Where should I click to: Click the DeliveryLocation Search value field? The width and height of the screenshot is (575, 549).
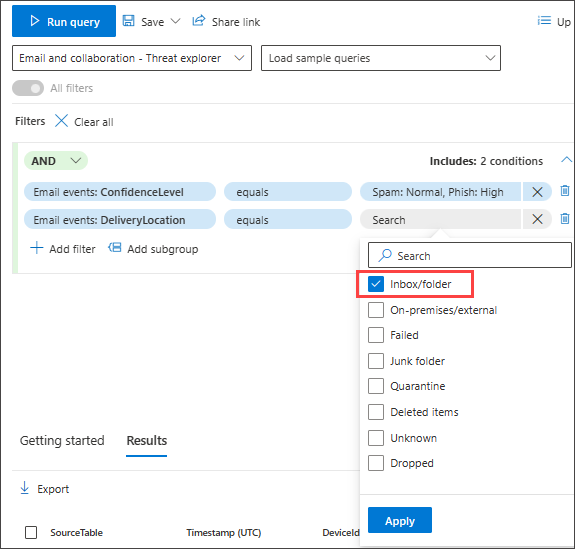440,220
